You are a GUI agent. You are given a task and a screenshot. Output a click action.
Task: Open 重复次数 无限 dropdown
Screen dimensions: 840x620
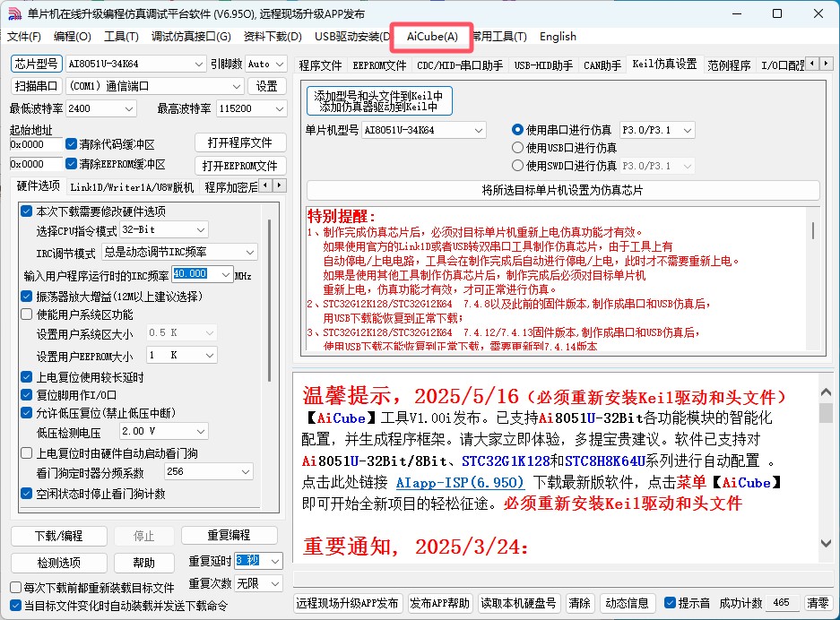coord(259,583)
